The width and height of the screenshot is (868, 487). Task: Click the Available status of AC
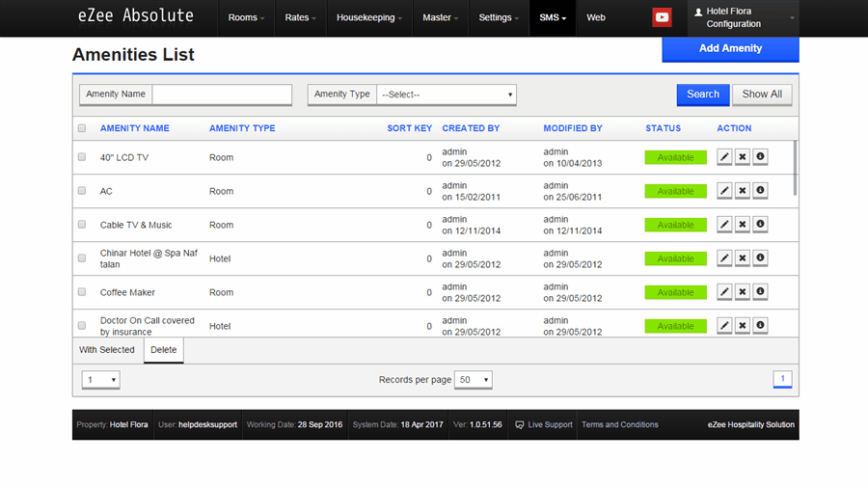tap(675, 191)
